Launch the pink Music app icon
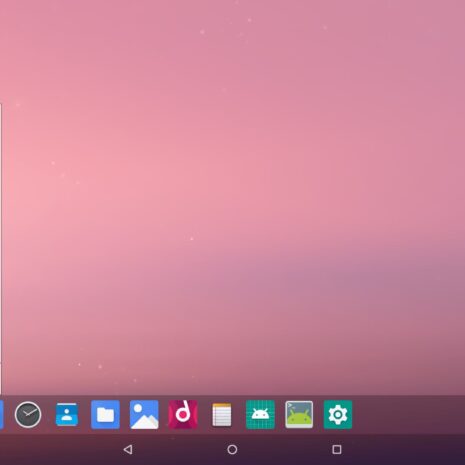Image resolution: width=465 pixels, height=465 pixels. (183, 414)
